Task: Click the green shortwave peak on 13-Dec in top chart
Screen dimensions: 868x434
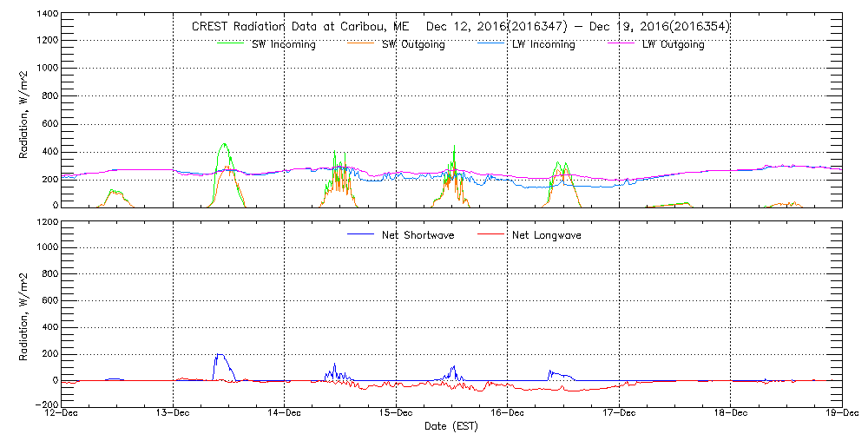Action: [224, 145]
